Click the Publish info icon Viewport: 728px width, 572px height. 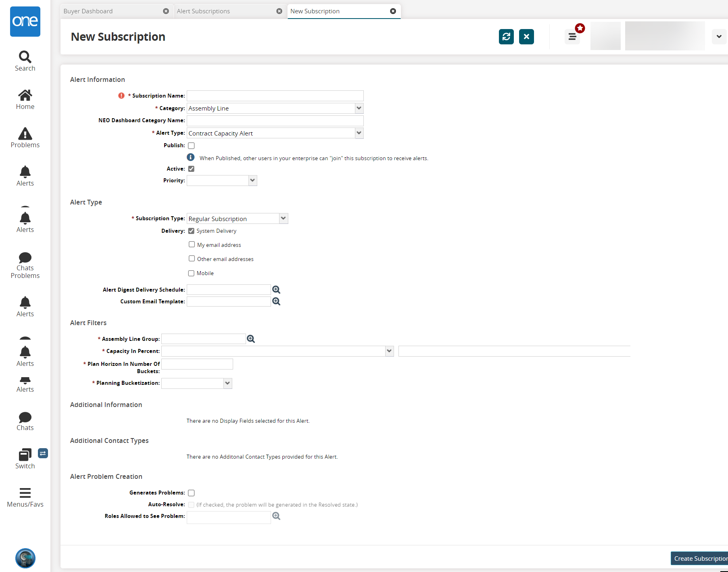[191, 157]
